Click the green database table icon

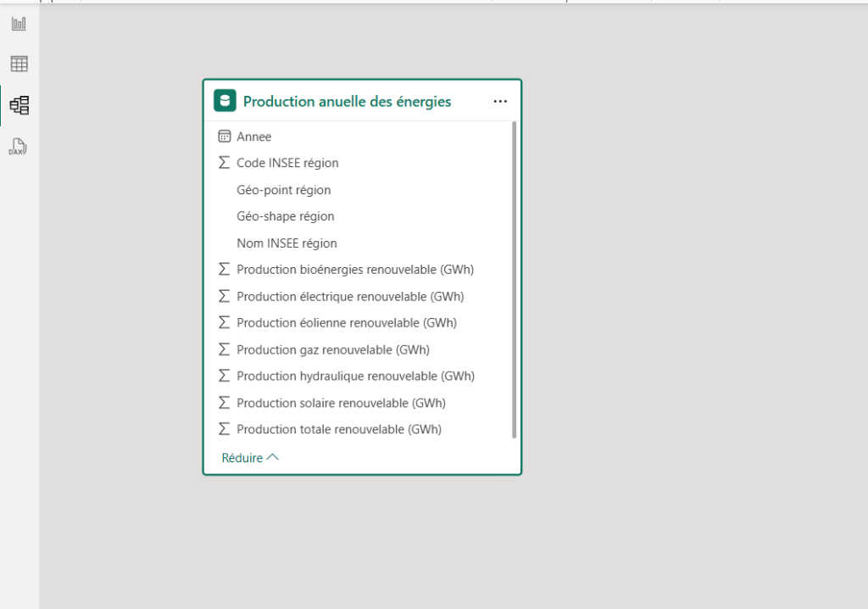(x=225, y=101)
